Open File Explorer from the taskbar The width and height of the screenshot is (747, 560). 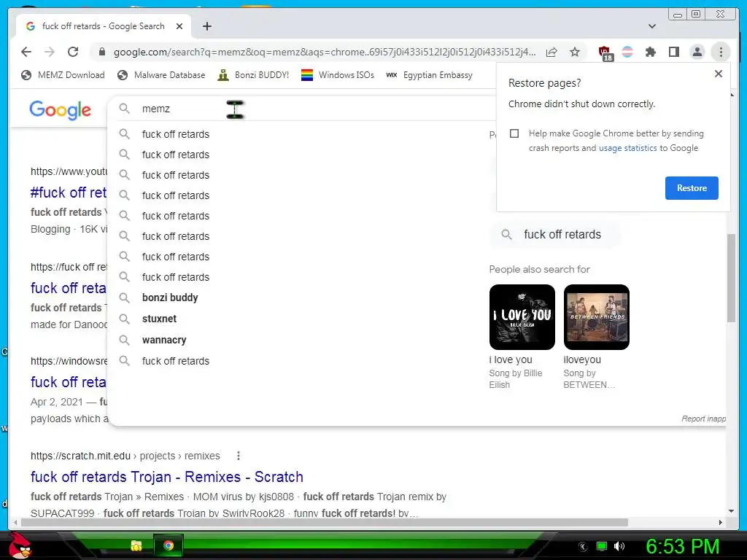(x=136, y=545)
